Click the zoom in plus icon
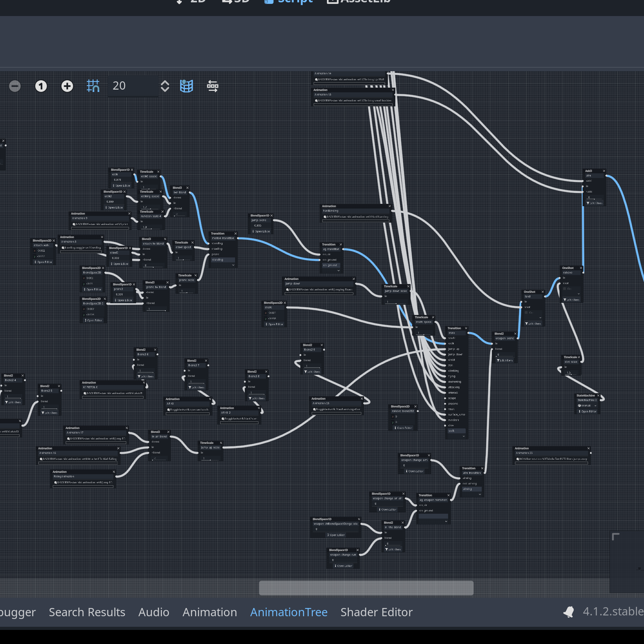This screenshot has width=644, height=644. pyautogui.click(x=67, y=86)
